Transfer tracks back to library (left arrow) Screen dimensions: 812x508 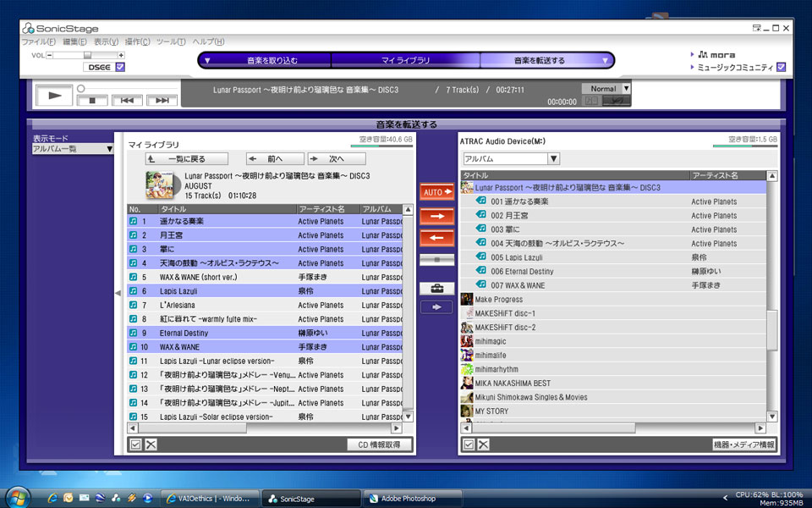[x=437, y=238]
